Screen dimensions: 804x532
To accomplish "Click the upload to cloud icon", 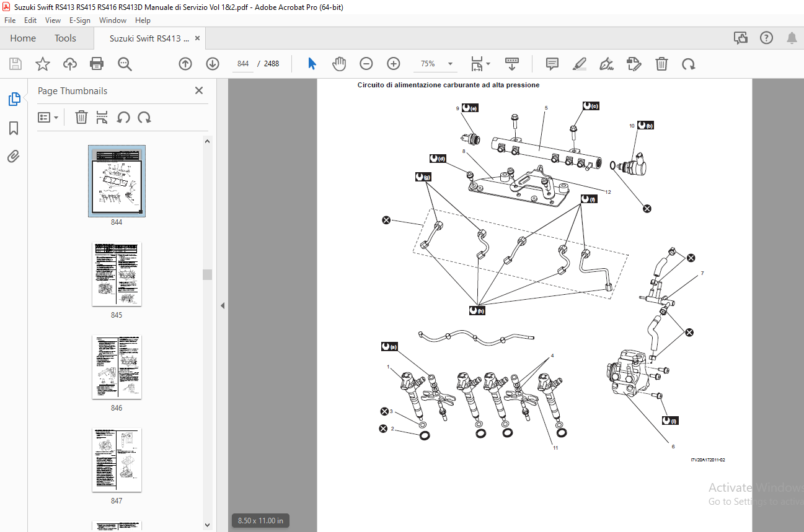I will click(70, 64).
